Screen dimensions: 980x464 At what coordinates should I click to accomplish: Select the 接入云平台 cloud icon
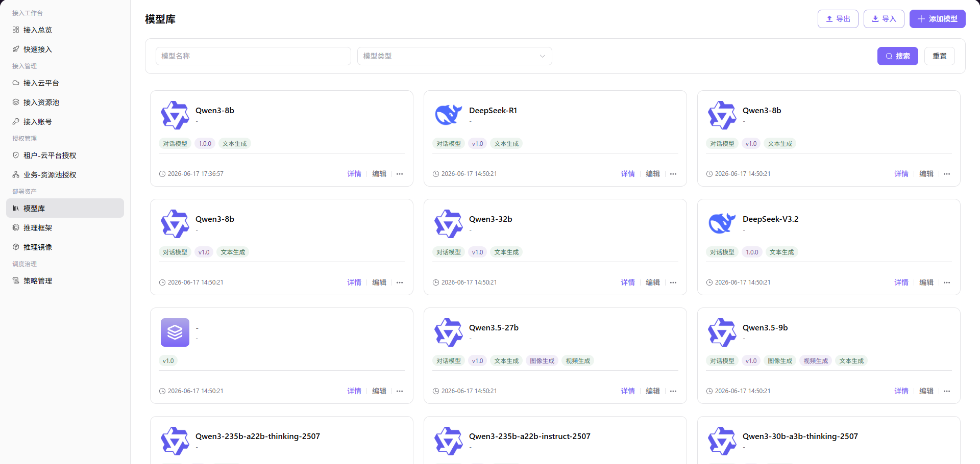click(x=16, y=83)
